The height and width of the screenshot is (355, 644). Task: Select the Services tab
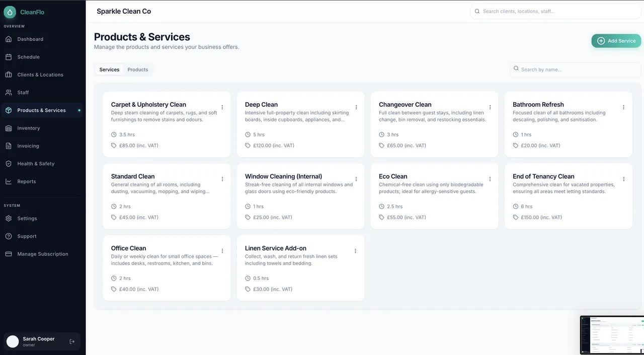(109, 69)
